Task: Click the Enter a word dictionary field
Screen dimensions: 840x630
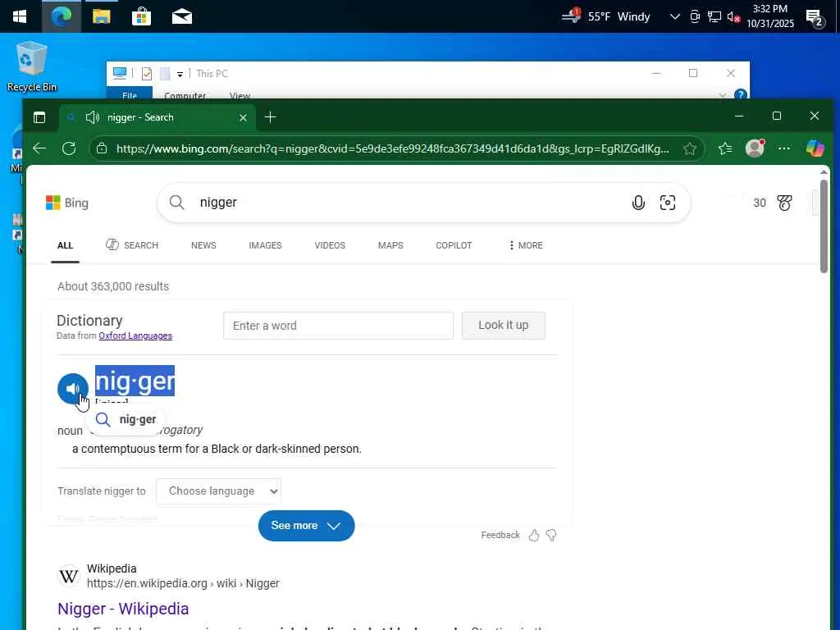Action: pyautogui.click(x=338, y=326)
